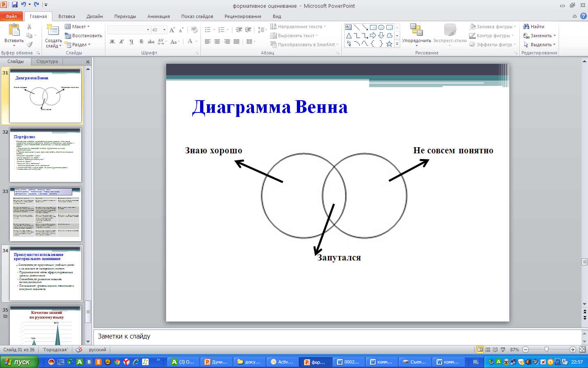Toggle underline (Ч) formatting
588x368 pixels.
[131, 42]
